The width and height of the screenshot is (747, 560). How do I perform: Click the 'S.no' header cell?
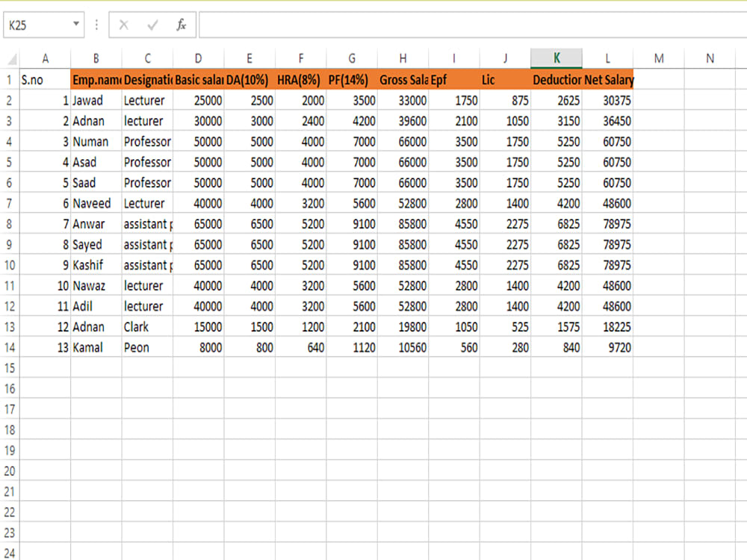(x=46, y=80)
